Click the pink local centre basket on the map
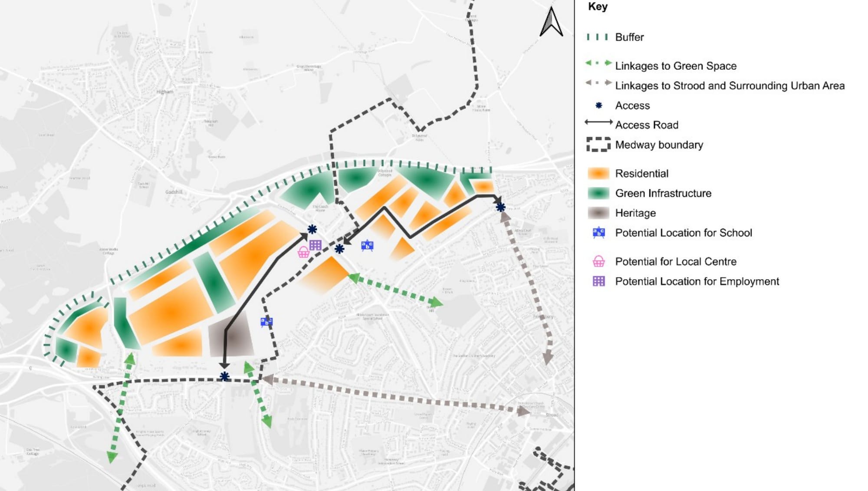Viewport: 868px width, 491px height. [303, 252]
